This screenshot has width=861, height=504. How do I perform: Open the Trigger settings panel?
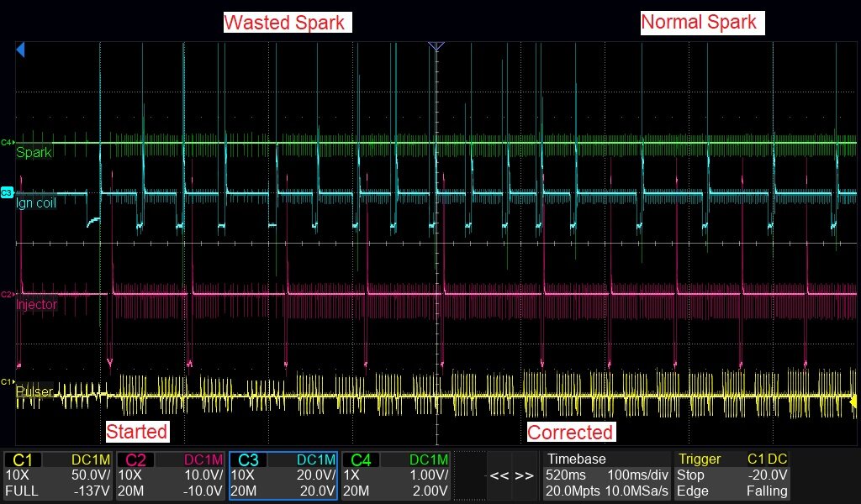coord(732,475)
